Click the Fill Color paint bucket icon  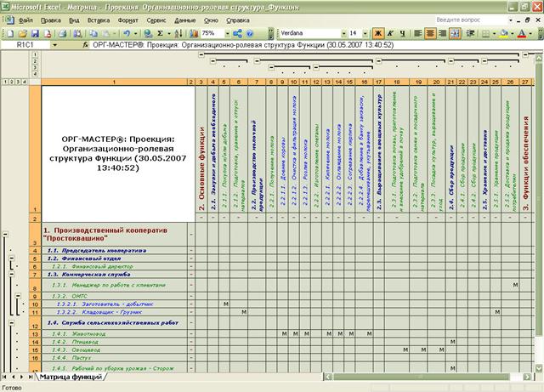tap(504, 33)
